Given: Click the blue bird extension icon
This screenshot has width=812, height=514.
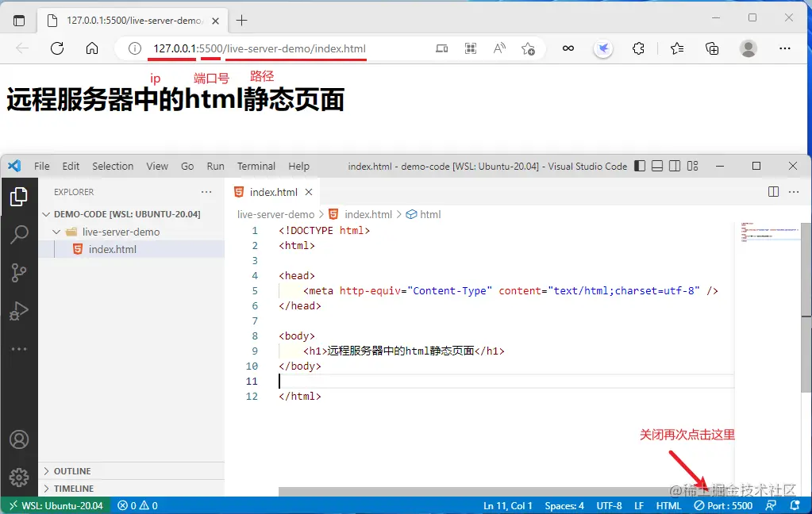Looking at the screenshot, I should 603,48.
